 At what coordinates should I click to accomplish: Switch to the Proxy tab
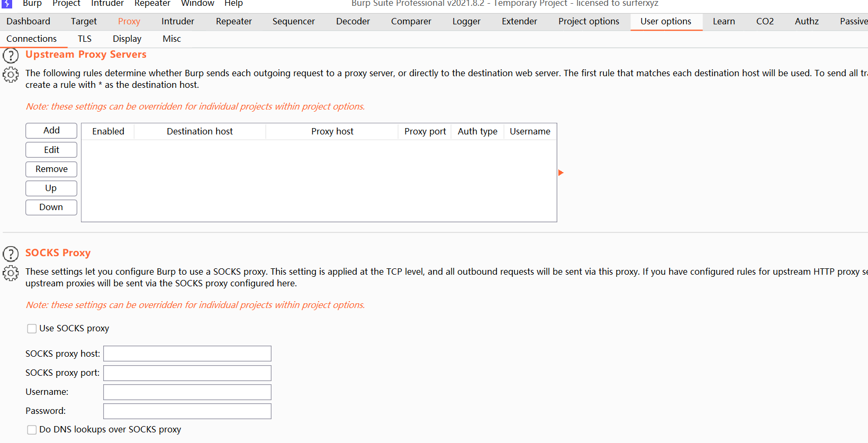129,21
